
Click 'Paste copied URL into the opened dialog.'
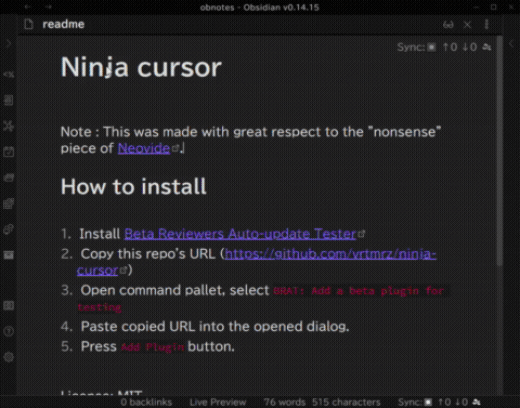click(215, 326)
